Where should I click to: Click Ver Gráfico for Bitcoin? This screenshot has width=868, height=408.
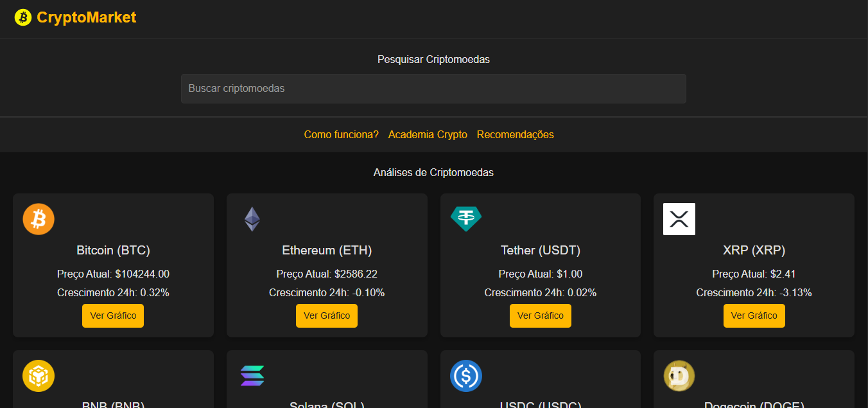(x=113, y=315)
